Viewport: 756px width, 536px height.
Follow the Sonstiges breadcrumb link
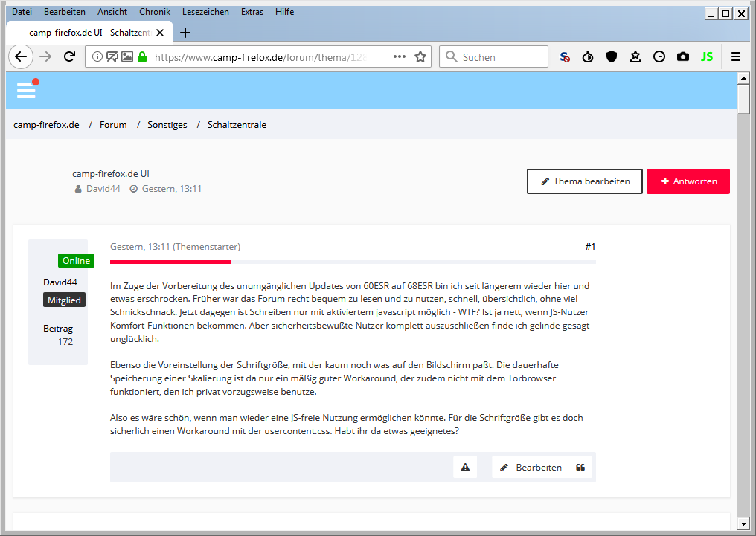(167, 125)
